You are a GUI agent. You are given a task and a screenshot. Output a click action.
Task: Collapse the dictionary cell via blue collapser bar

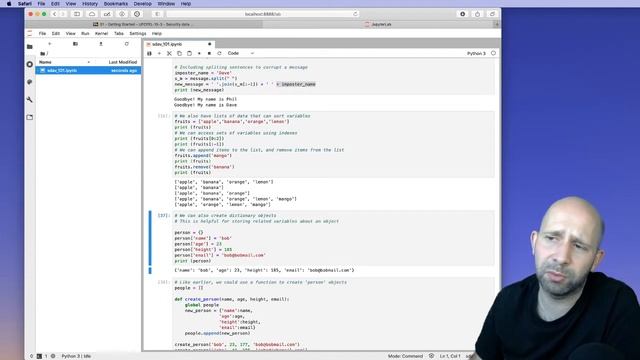(x=150, y=238)
